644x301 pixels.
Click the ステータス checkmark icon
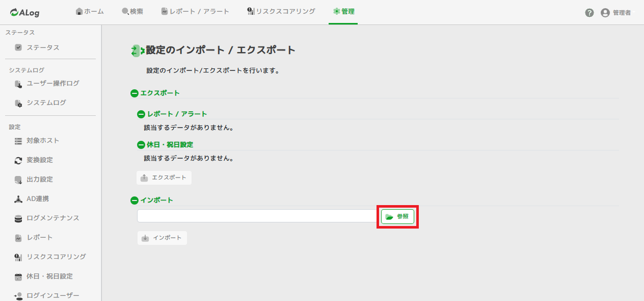coord(18,47)
